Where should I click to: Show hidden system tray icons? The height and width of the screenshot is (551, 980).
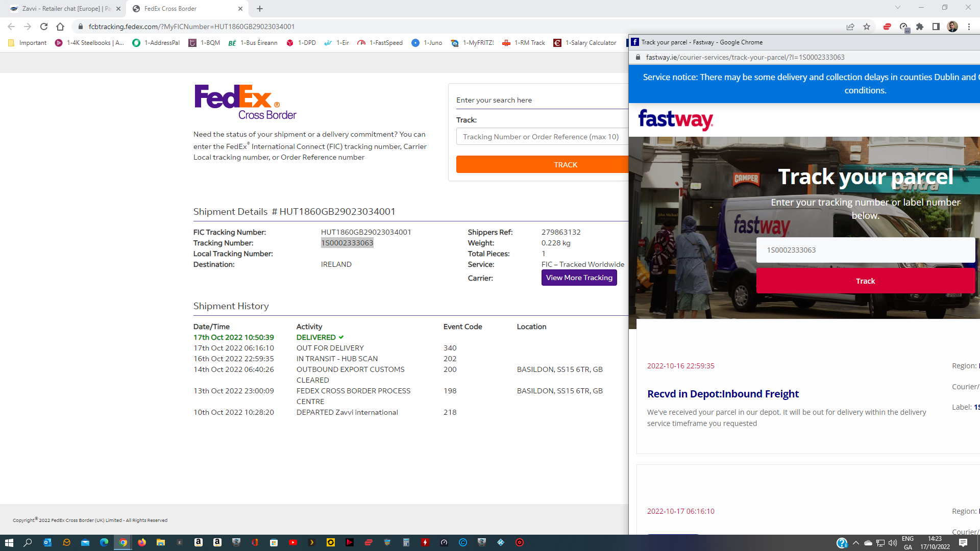pos(856,543)
